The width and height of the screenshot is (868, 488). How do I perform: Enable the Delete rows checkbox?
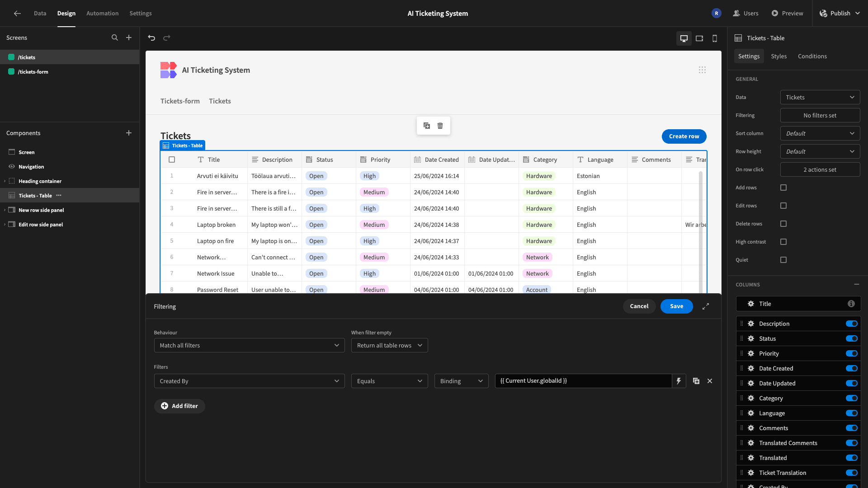point(783,224)
